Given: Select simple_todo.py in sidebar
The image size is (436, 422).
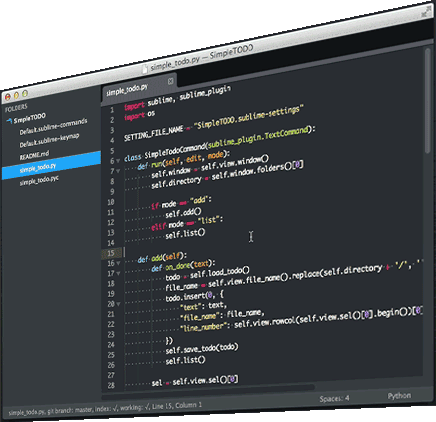Looking at the screenshot, I should click(x=51, y=165).
